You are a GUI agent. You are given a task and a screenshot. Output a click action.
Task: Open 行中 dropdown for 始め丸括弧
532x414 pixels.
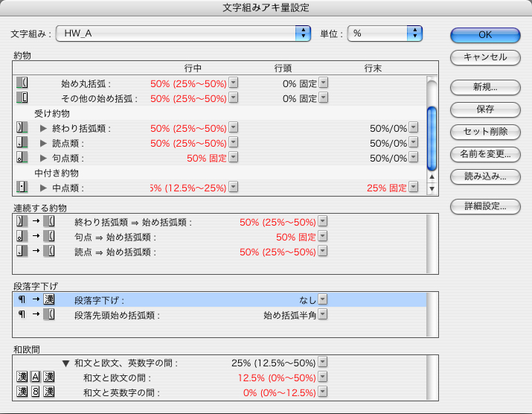tap(234, 83)
